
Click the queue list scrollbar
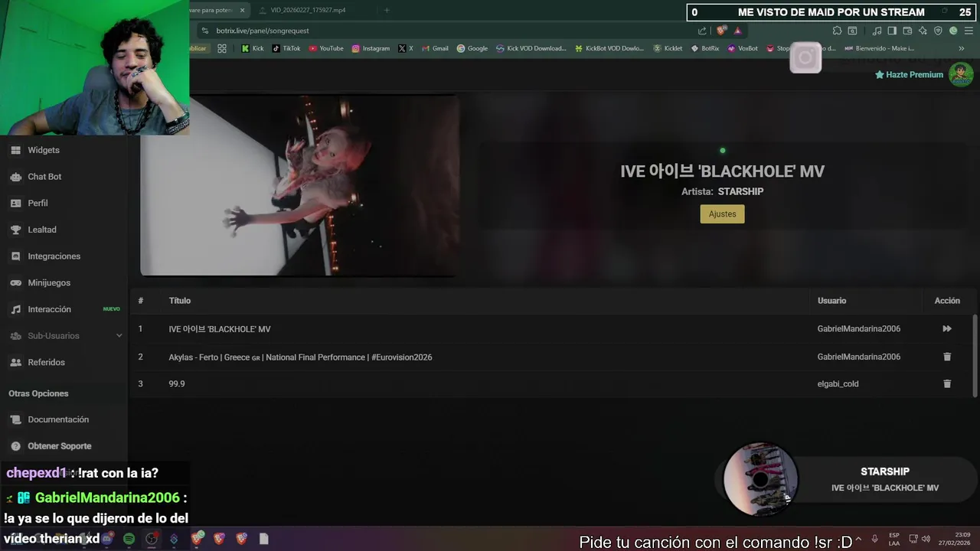pos(975,356)
